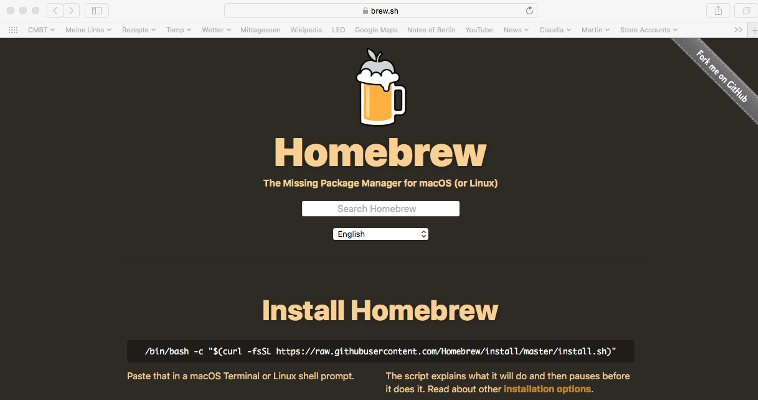Viewport: 758px width, 400px height.
Task: Open the Google Maps bookmark
Action: point(376,30)
